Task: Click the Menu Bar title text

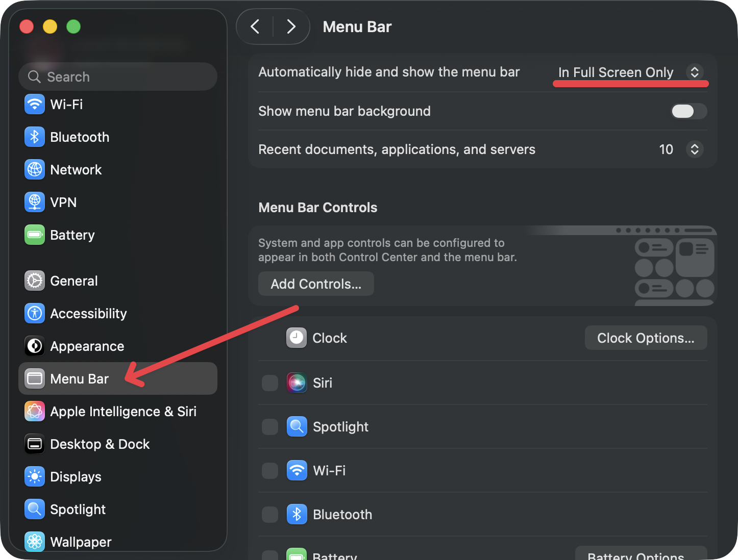Action: pyautogui.click(x=357, y=27)
